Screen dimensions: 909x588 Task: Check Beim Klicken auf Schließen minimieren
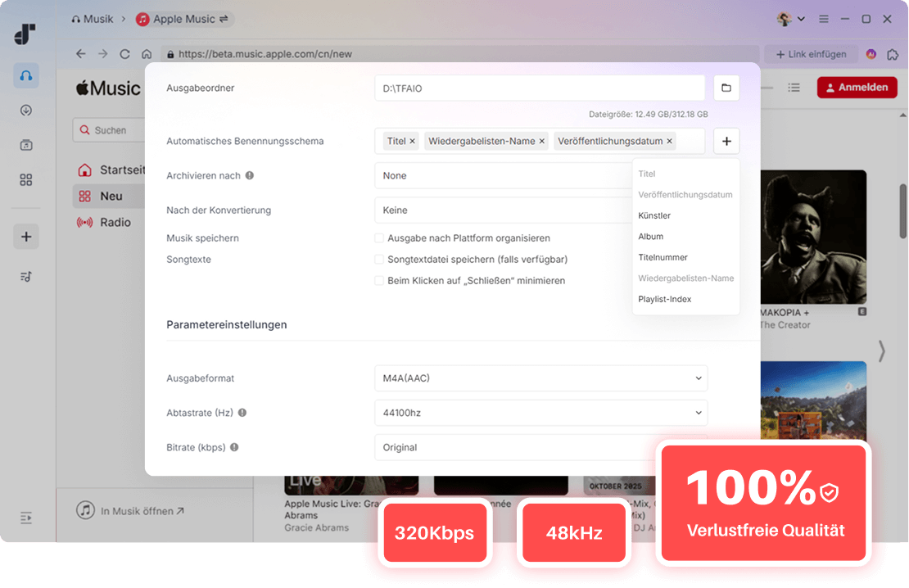379,280
